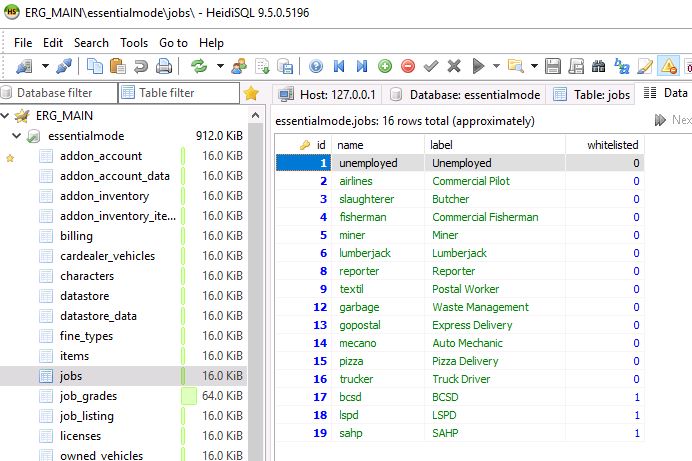Insert row with green plus icon
This screenshot has height=461, width=692.
click(385, 67)
